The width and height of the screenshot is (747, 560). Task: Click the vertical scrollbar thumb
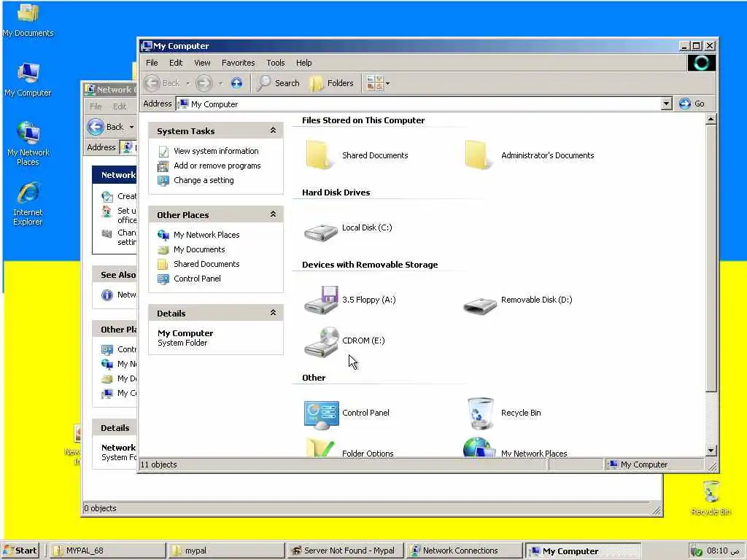click(711, 259)
